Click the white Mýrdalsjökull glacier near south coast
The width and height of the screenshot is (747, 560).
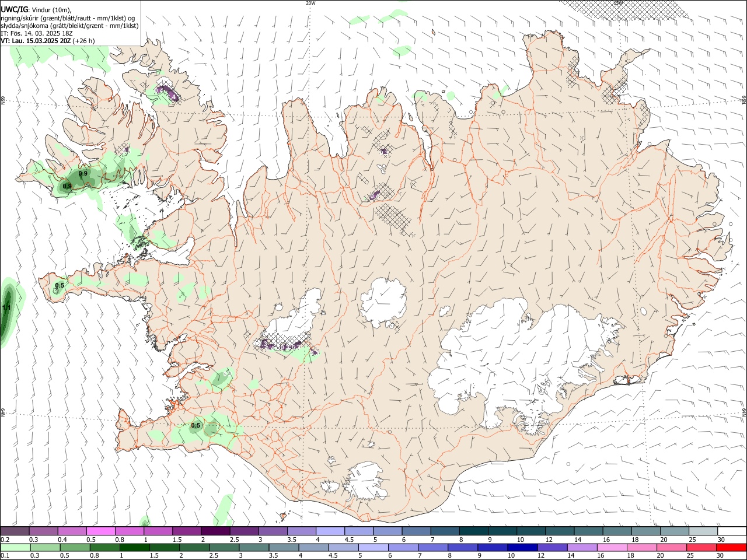click(x=366, y=481)
